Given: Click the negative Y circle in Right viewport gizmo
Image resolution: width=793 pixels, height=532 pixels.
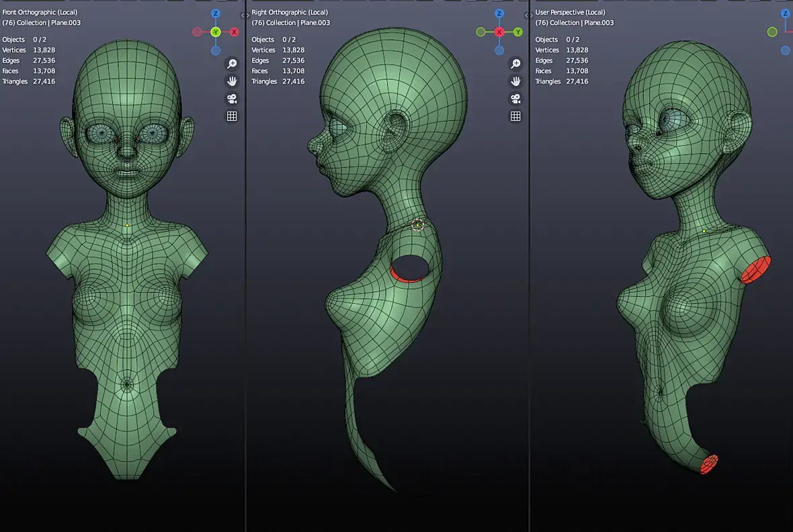Looking at the screenshot, I should (481, 32).
